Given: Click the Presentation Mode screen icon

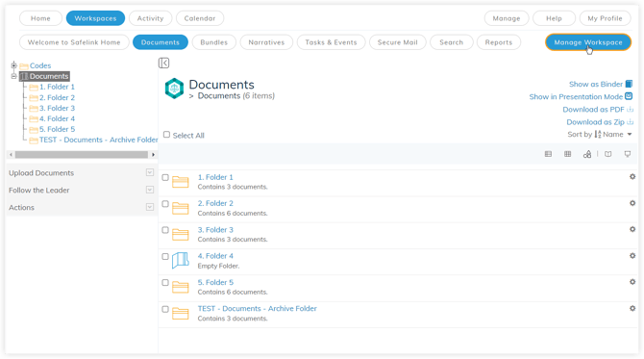Looking at the screenshot, I should point(629,96).
